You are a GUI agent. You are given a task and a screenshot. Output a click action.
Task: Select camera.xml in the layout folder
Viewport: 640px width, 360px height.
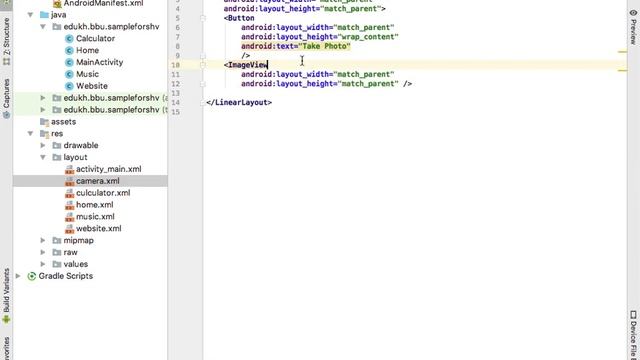click(98, 181)
